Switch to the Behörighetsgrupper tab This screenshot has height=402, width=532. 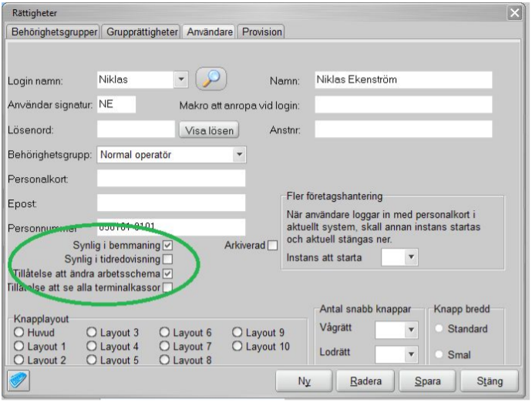tap(53, 32)
